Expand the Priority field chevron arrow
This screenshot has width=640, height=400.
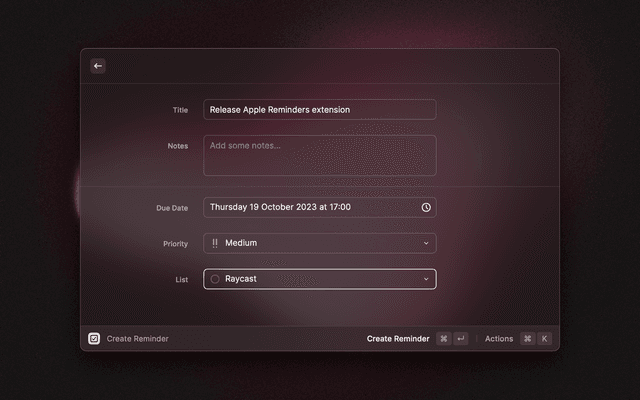(426, 243)
